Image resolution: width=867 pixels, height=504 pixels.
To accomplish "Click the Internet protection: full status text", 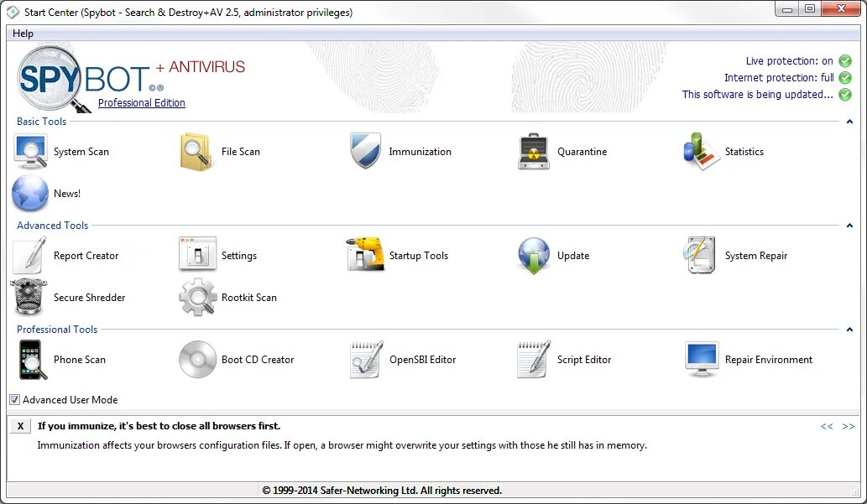I will pos(779,77).
